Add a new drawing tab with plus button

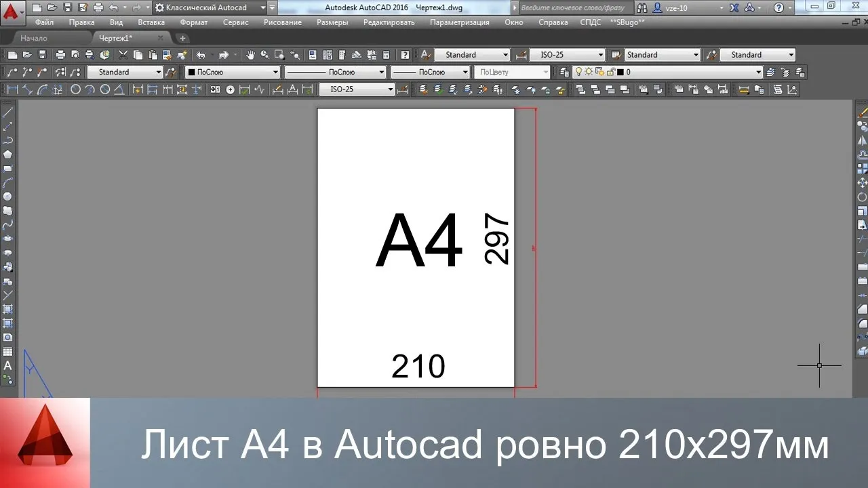pyautogui.click(x=182, y=38)
